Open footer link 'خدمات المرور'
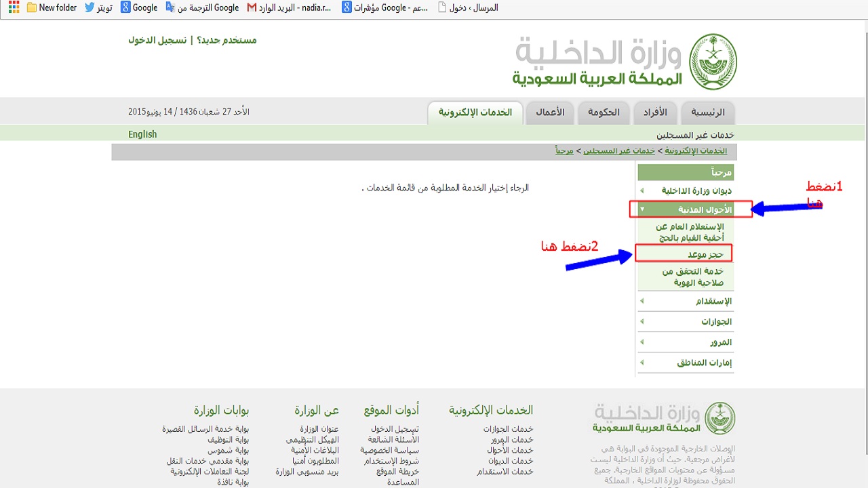The width and height of the screenshot is (868, 488). tap(512, 439)
